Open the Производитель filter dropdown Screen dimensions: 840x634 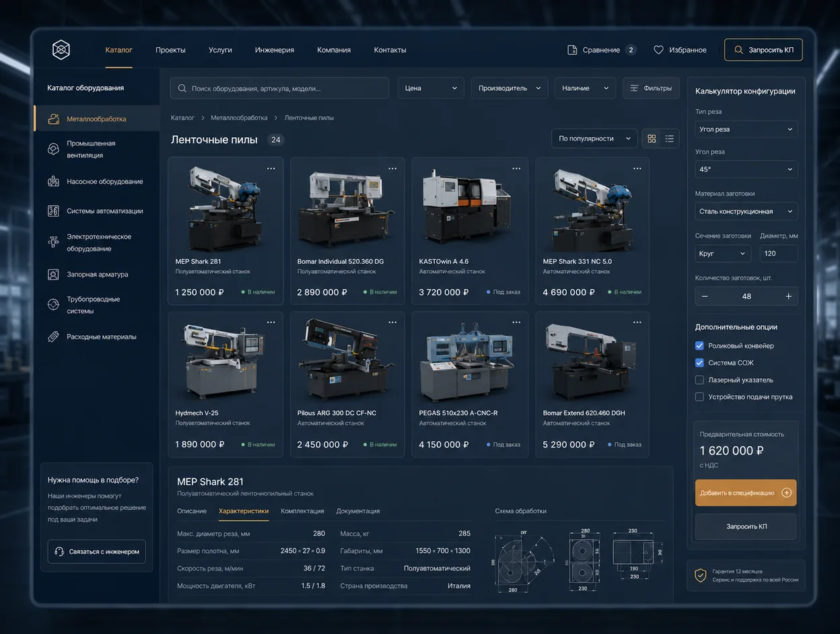509,88
